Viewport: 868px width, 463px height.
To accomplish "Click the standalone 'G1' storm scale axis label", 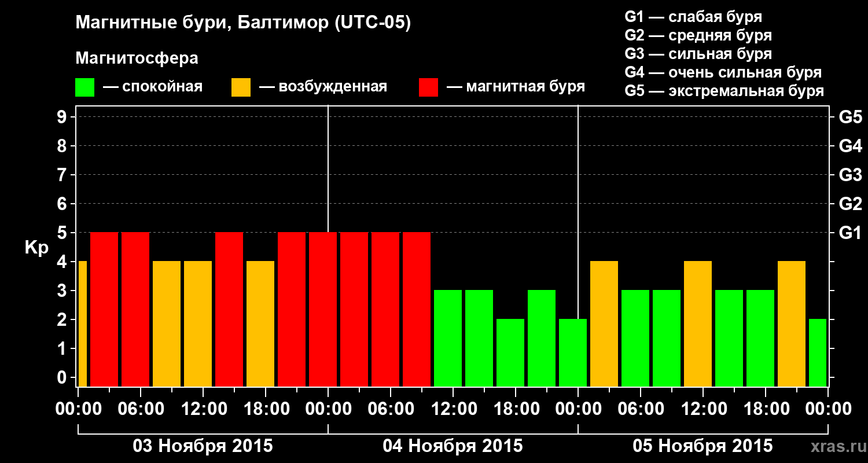I will click(851, 233).
